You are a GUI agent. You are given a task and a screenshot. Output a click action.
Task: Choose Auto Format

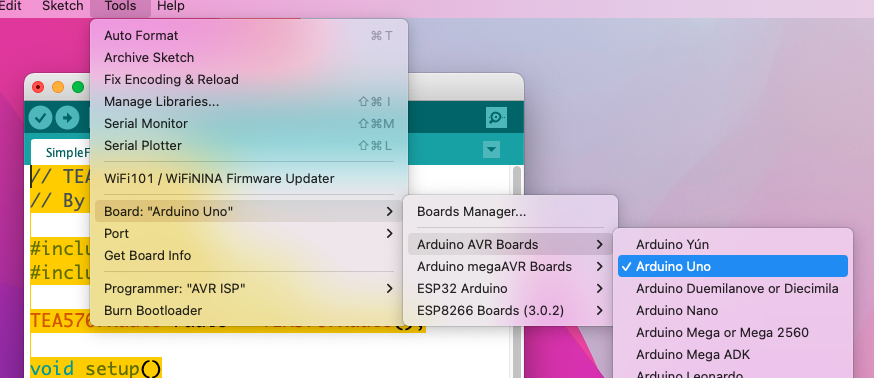[x=249, y=36]
